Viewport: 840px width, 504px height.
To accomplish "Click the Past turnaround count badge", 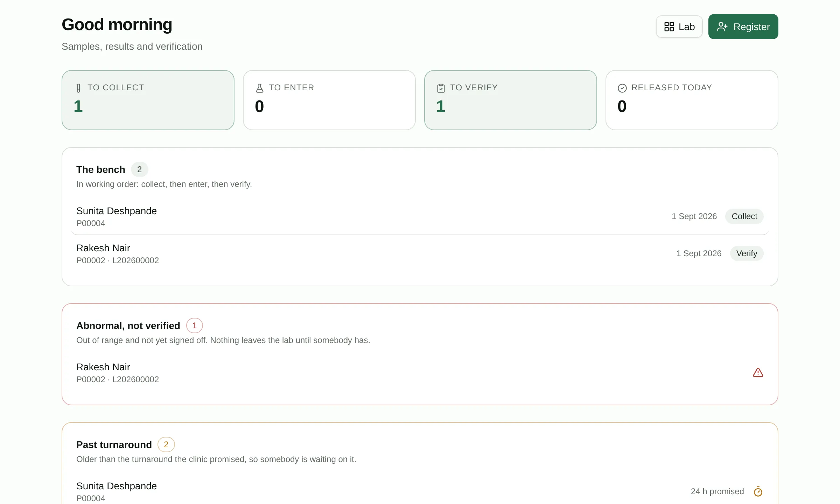I will pos(166,444).
